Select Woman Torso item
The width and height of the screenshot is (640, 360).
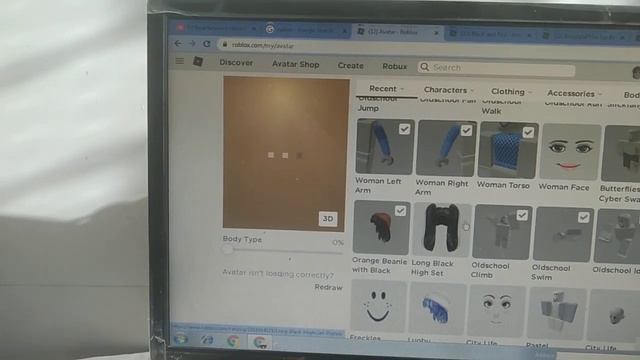click(507, 150)
